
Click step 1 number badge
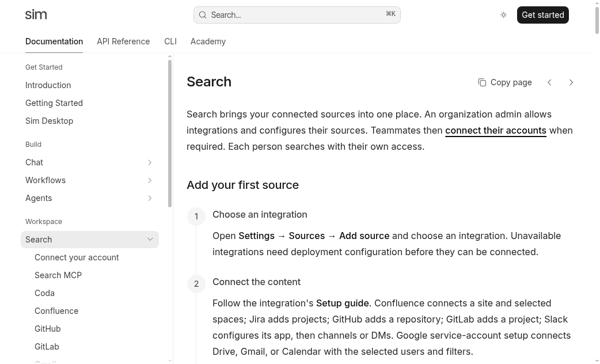click(196, 216)
